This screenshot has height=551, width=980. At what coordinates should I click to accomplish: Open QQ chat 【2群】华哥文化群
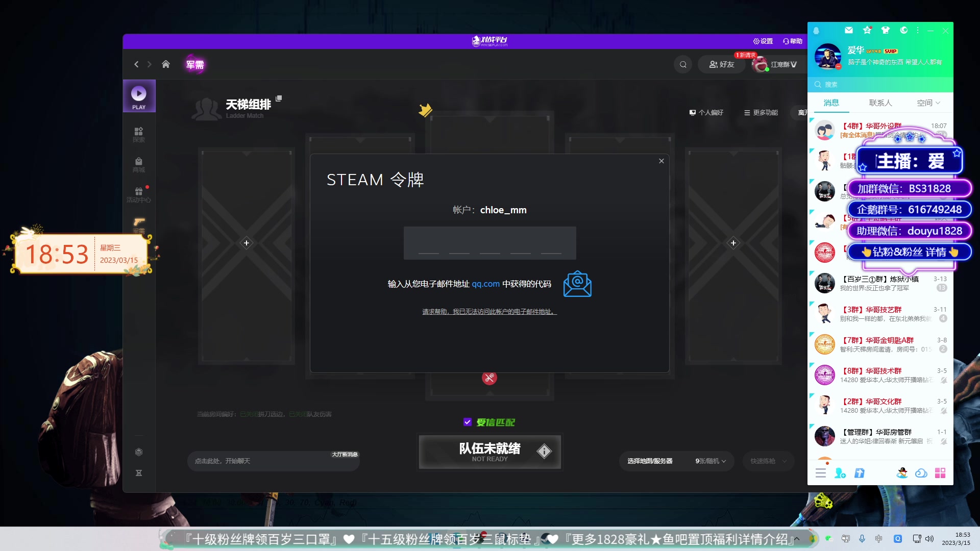880,406
